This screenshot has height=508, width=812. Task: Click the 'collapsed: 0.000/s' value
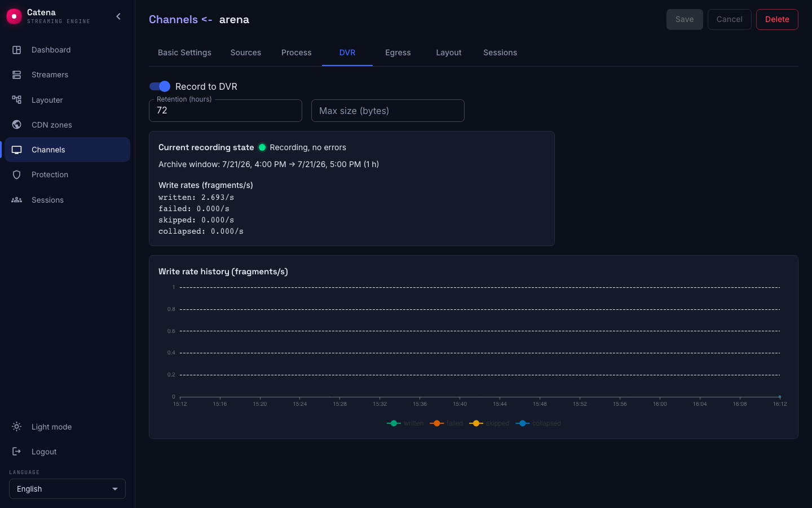[x=201, y=231]
